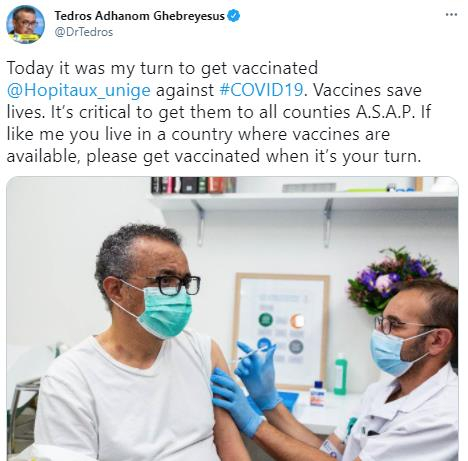
Task: Open the Tedros profile avatar picture
Action: 25,25
